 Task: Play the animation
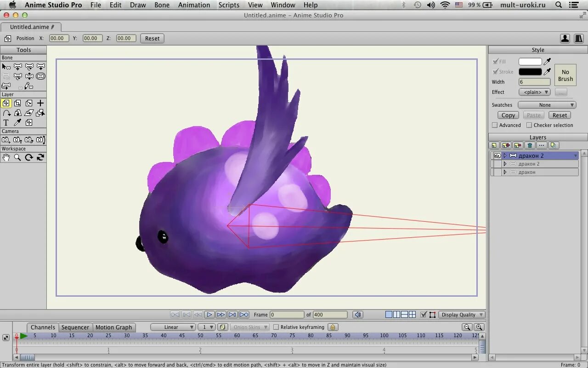click(209, 315)
